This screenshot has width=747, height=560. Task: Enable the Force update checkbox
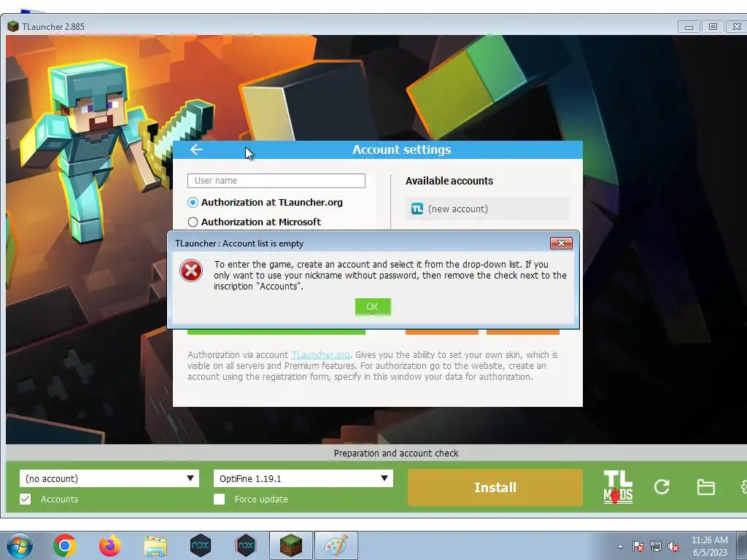219,499
